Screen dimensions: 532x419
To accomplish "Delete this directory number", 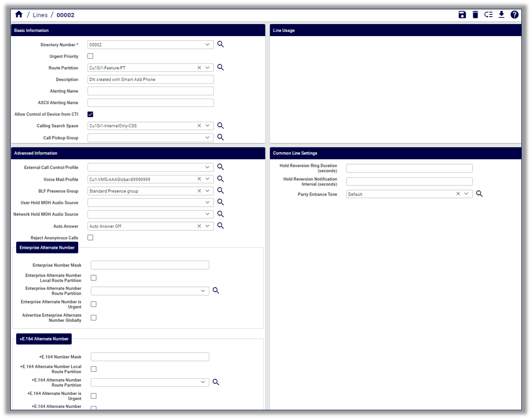I will [x=475, y=14].
